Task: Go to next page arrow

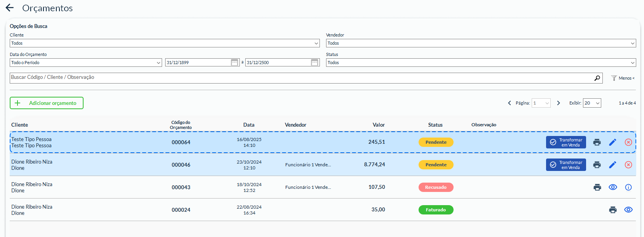Action: pos(558,103)
